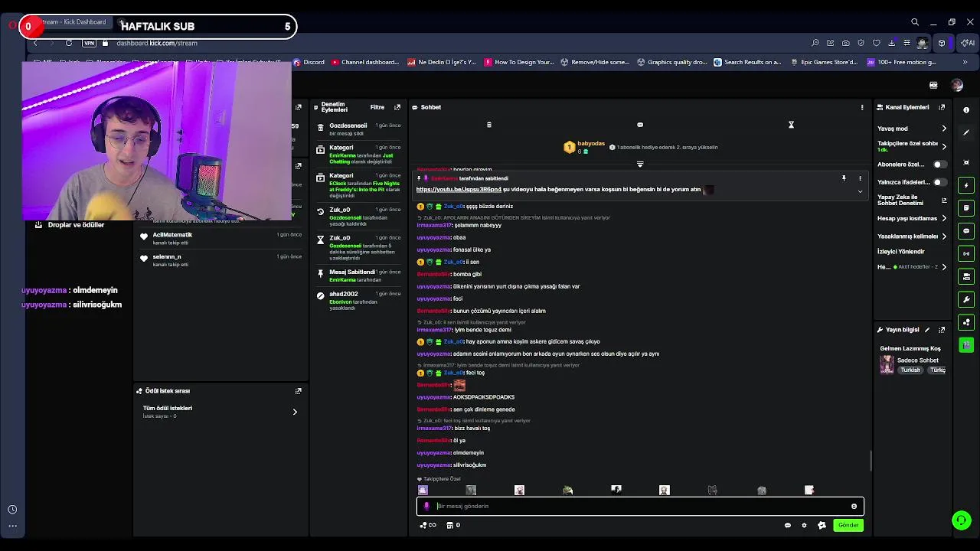Click the speech bubble icon under the Sohbet header
Image resolution: width=980 pixels, height=551 pixels.
(x=640, y=125)
